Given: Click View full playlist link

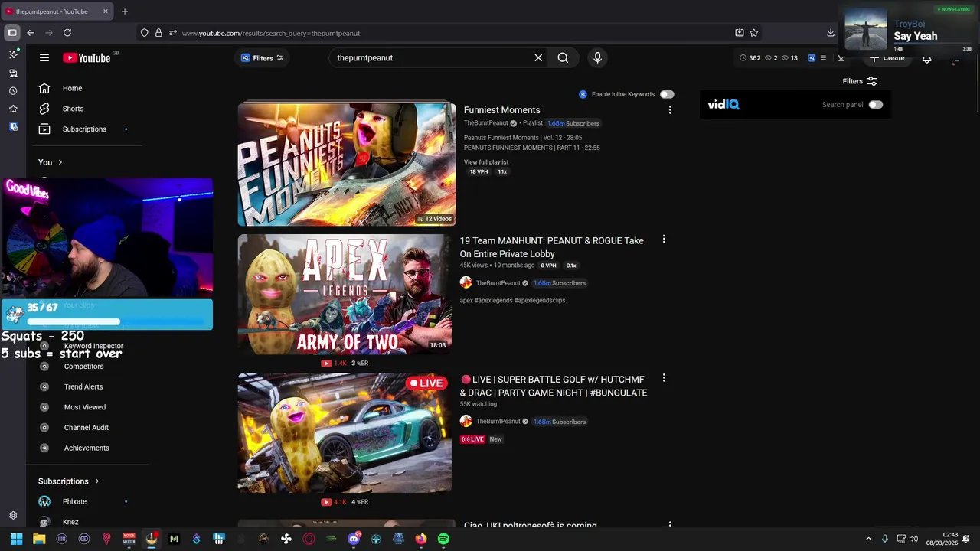Looking at the screenshot, I should [x=486, y=162].
